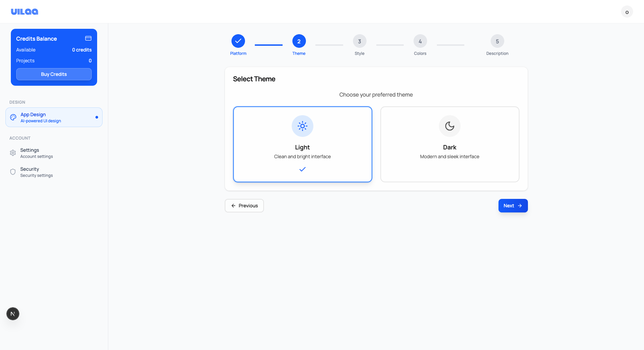Click the moon icon on the Dark theme
The image size is (644, 350).
point(449,126)
